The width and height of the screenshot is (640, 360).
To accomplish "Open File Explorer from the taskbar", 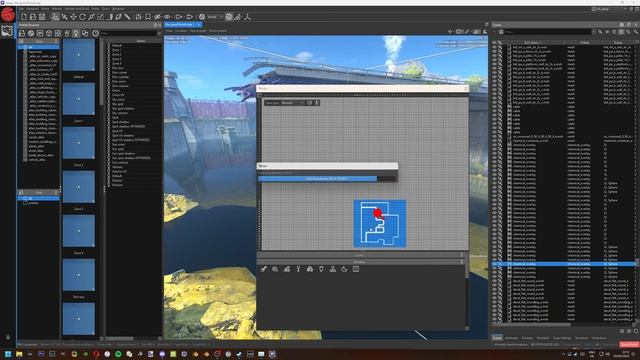I will click(x=19, y=354).
